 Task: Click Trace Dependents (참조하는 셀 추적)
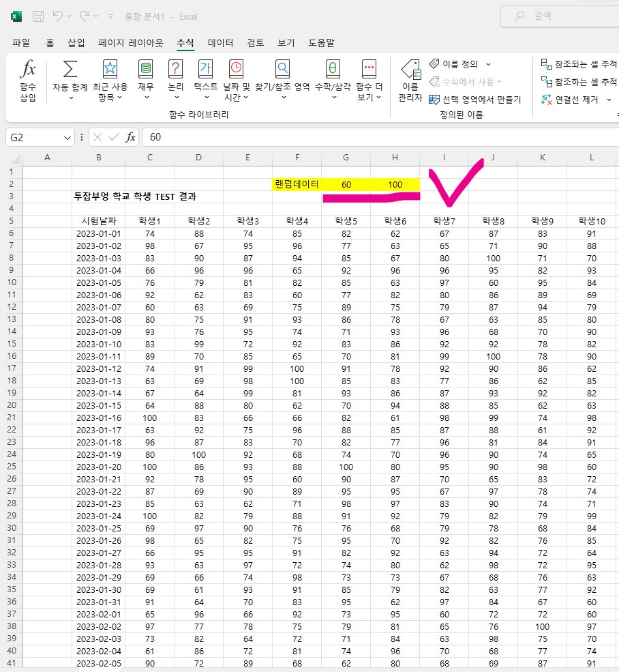(x=579, y=81)
